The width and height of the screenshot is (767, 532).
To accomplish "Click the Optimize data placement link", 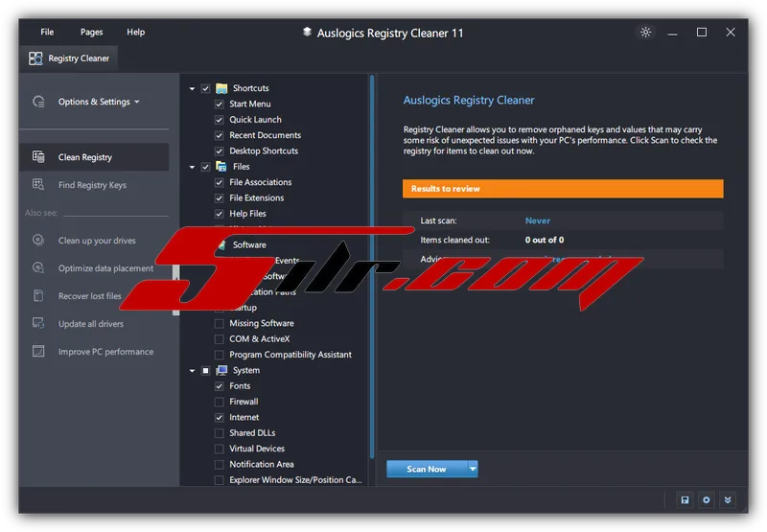I will (x=105, y=268).
